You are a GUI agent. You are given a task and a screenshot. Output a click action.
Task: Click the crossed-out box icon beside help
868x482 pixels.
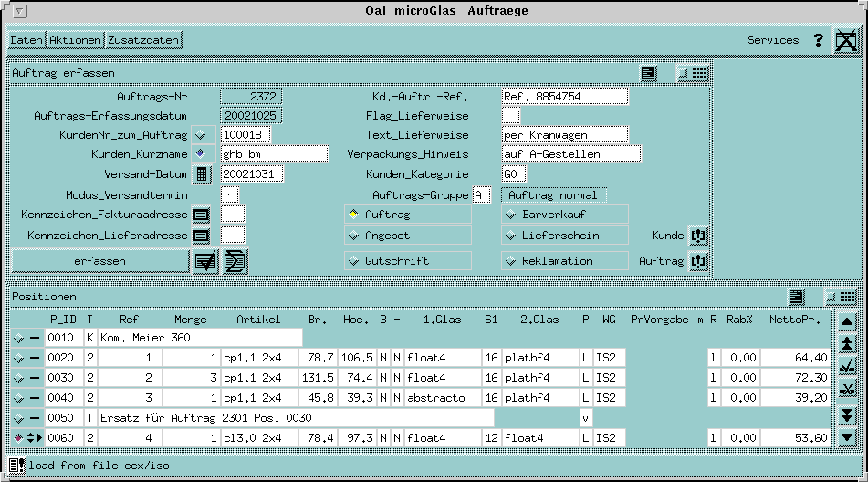coord(846,40)
